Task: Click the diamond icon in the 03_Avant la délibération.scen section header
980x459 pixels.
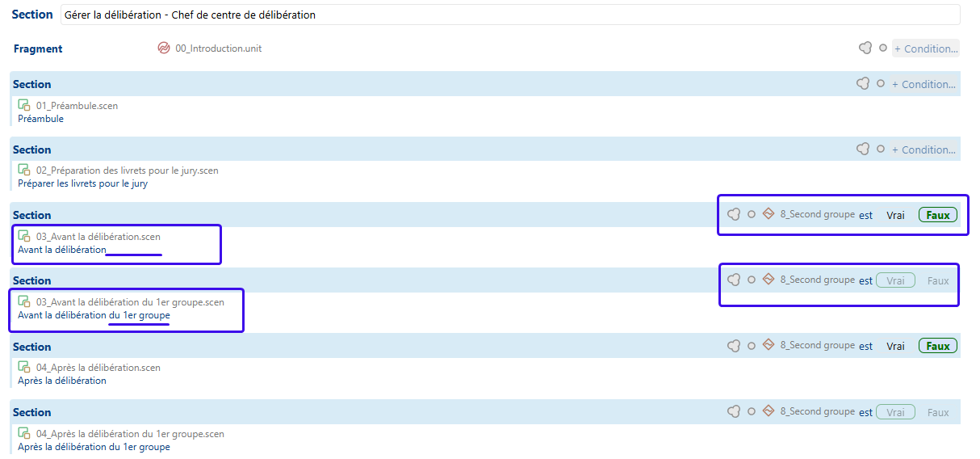Action: pyautogui.click(x=769, y=214)
